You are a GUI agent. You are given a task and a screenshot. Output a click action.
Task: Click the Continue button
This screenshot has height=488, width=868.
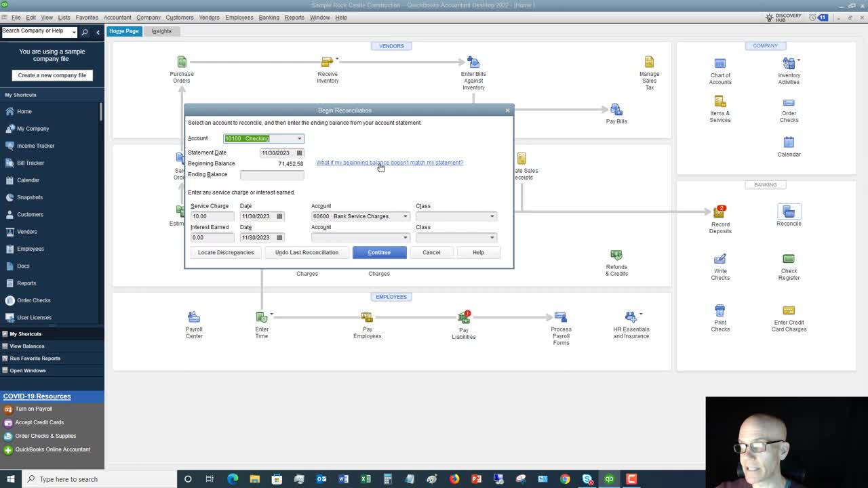pyautogui.click(x=379, y=252)
